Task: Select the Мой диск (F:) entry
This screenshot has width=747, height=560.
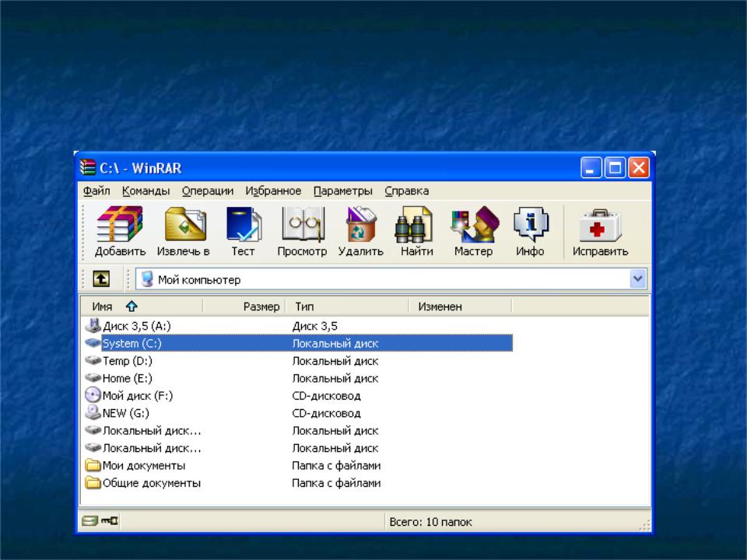Action: tap(138, 396)
